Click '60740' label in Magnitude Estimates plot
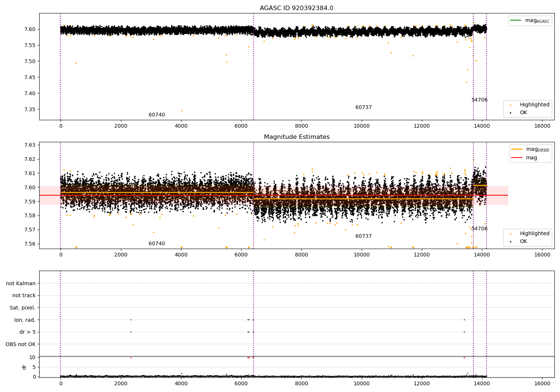The width and height of the screenshot is (560, 392). [157, 244]
